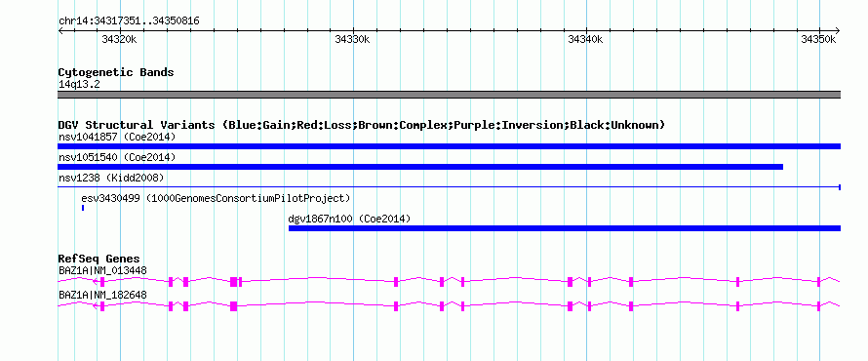Viewport: 868px width, 361px height.
Task: Select the blue bar of nsv1041857
Action: (449, 146)
